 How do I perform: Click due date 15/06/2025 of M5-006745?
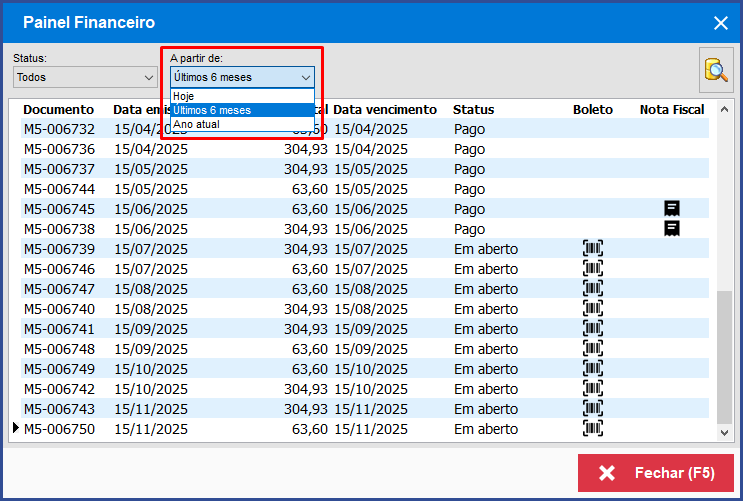[371, 209]
